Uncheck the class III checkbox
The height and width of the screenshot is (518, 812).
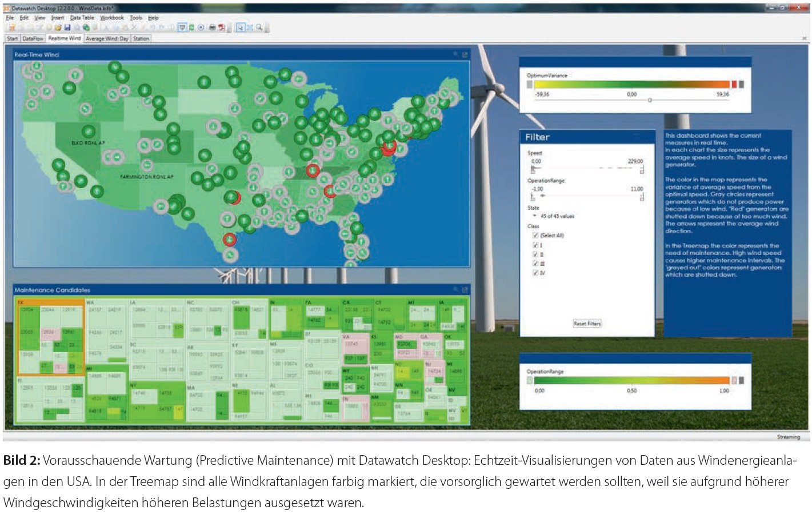tap(535, 264)
